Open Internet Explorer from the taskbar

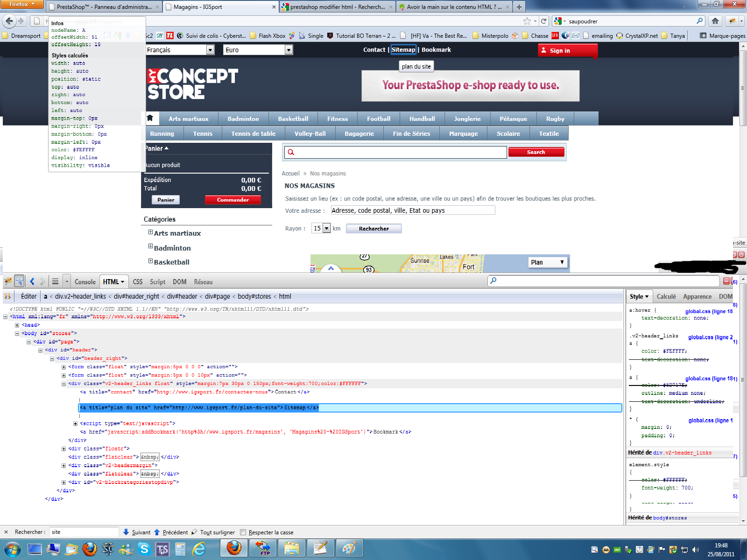199,549
